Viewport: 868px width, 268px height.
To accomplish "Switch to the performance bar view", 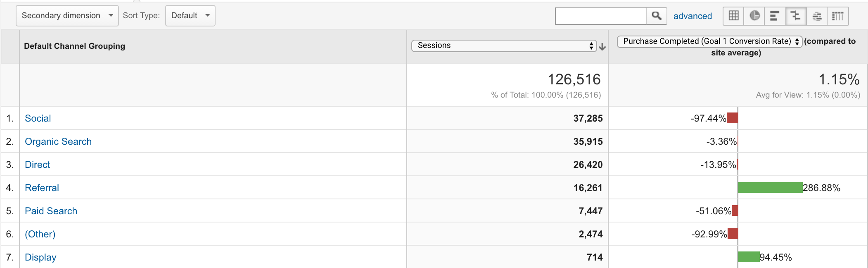I will pyautogui.click(x=775, y=16).
